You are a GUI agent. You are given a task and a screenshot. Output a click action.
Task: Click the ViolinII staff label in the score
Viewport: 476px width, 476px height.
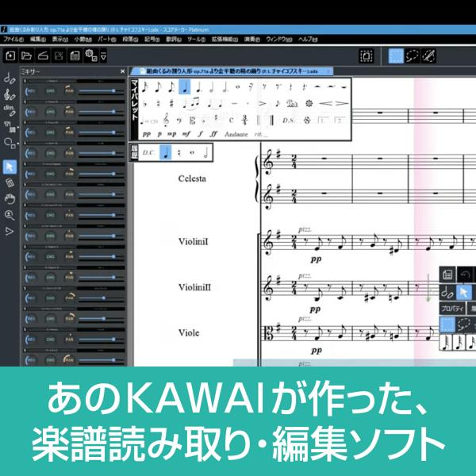click(x=194, y=287)
